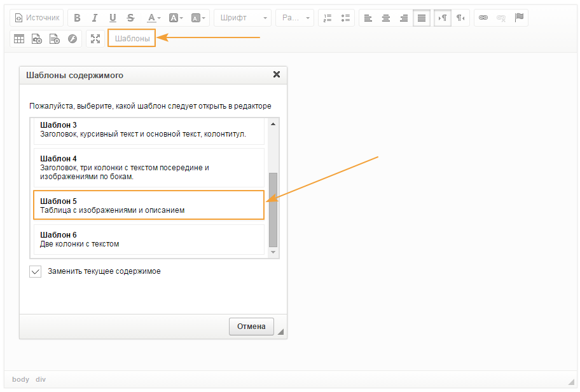Maximize the editor with fullscreen icon
This screenshot has height=392, width=580.
(95, 39)
